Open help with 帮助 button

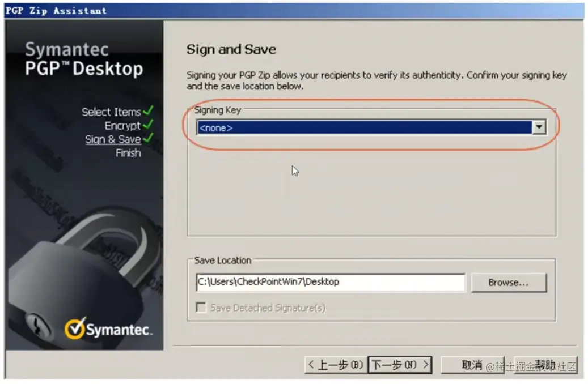tap(545, 365)
